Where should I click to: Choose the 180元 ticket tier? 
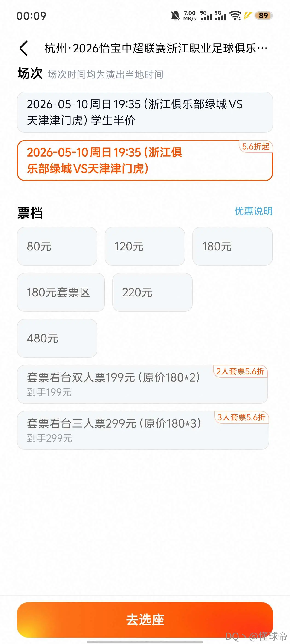click(x=232, y=246)
